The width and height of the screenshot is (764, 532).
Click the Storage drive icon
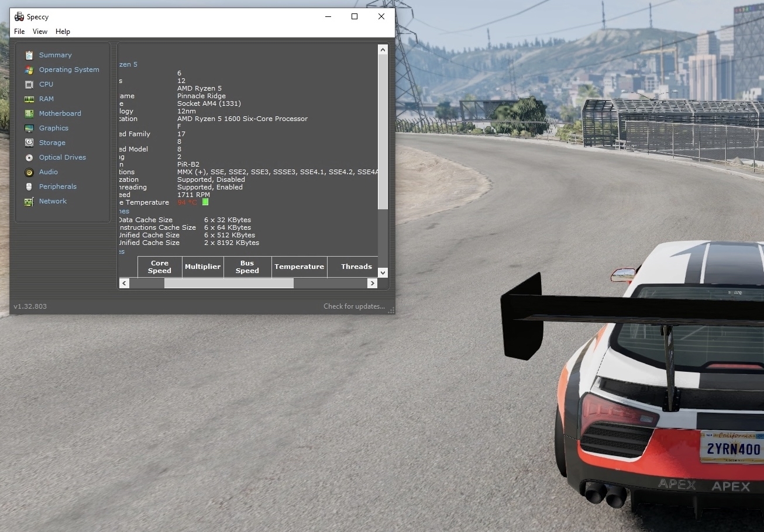29,143
